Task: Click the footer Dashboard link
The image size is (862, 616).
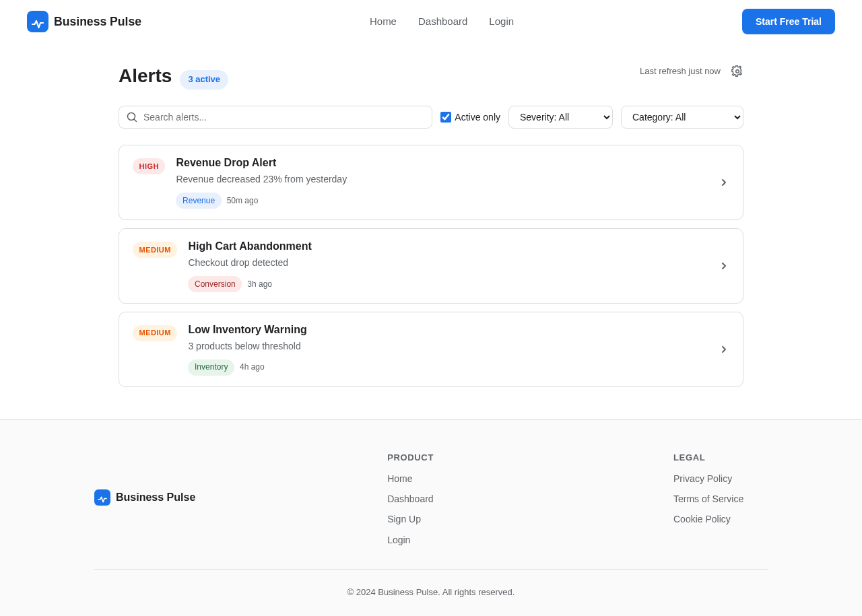Action: click(410, 499)
